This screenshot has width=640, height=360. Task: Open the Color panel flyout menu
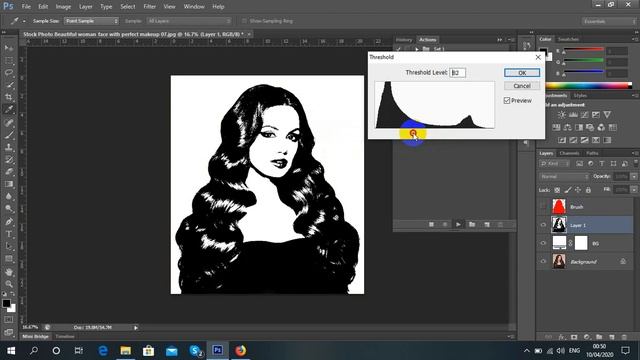pyautogui.click(x=635, y=39)
